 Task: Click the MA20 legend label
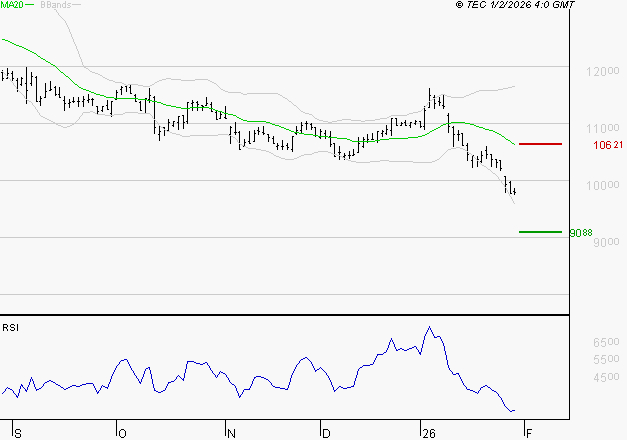[11, 5]
